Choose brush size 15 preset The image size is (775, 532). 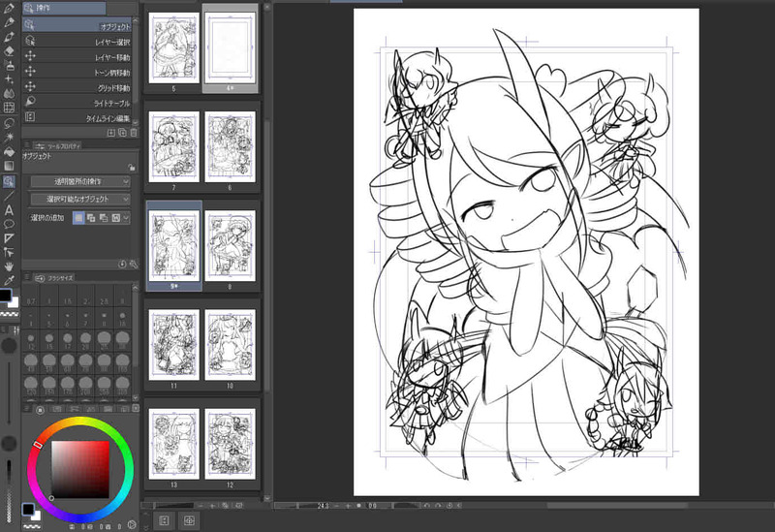[x=49, y=341]
